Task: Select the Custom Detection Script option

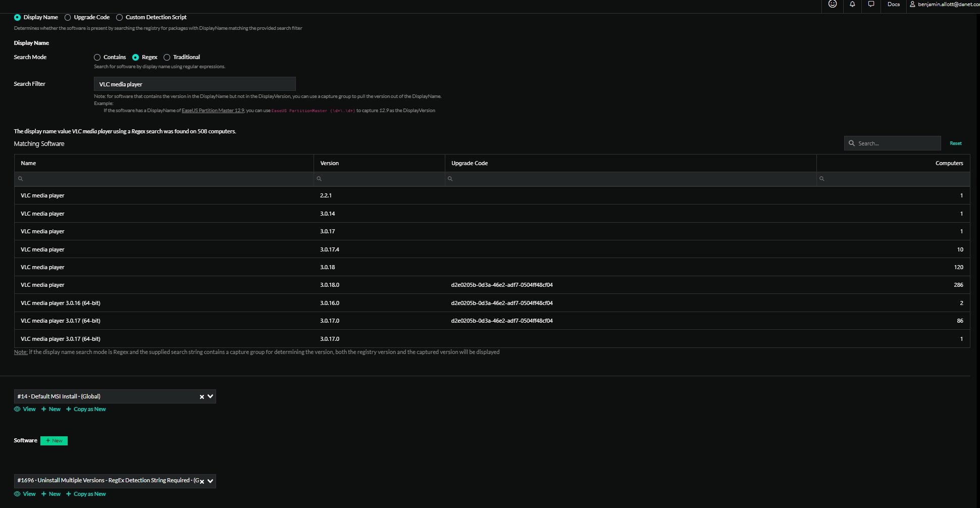Action: click(x=151, y=17)
